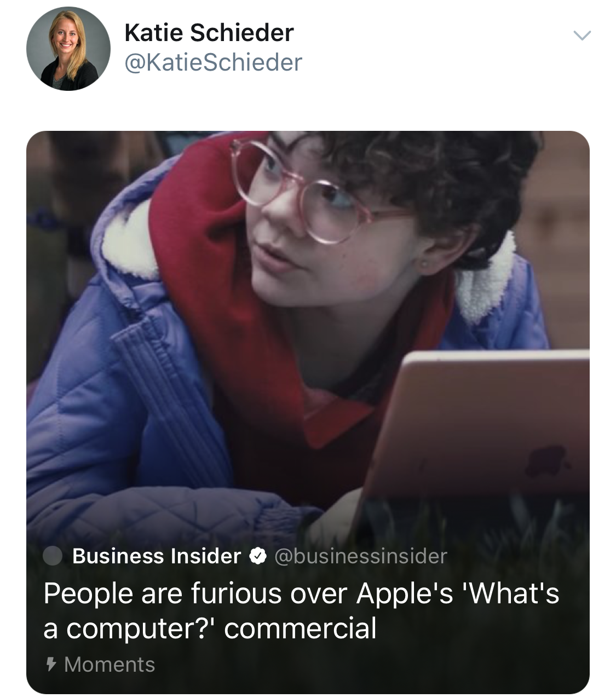The image size is (616, 698).
Task: Click the word "Apple's" in the headline
Action: (x=405, y=593)
